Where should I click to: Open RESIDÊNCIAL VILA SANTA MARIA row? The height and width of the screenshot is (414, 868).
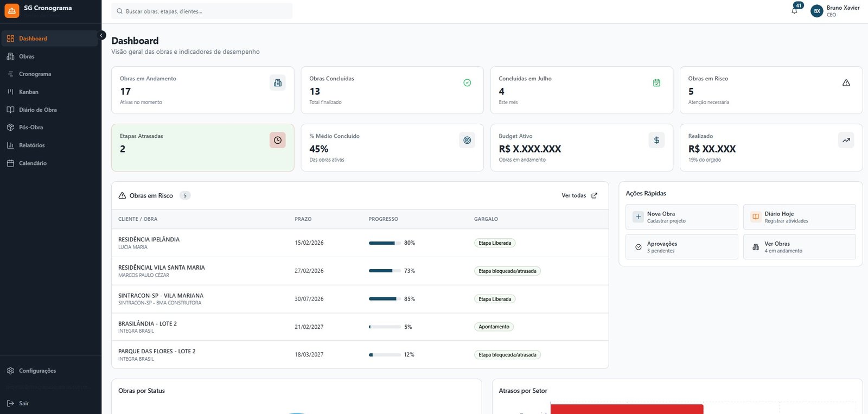pyautogui.click(x=360, y=271)
